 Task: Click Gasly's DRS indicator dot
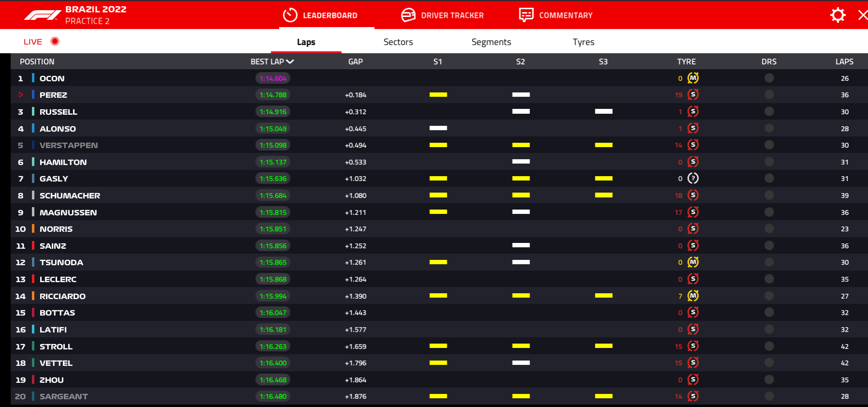click(x=769, y=179)
